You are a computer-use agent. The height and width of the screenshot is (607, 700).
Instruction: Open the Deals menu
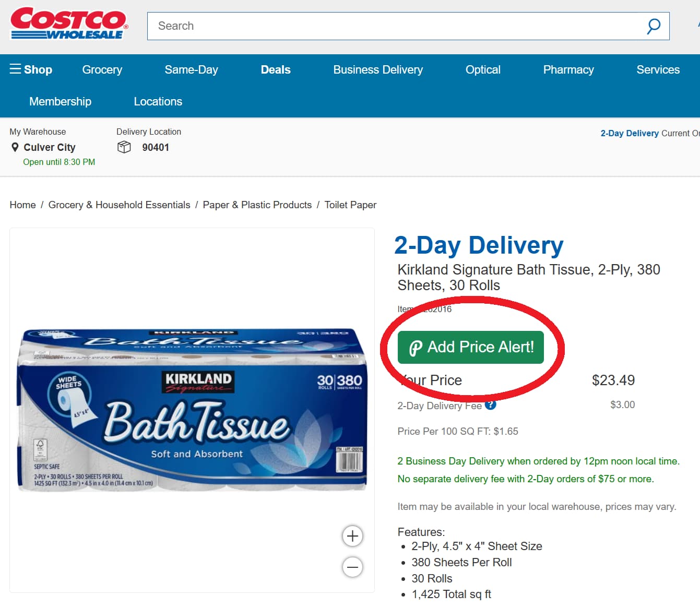pyautogui.click(x=276, y=69)
